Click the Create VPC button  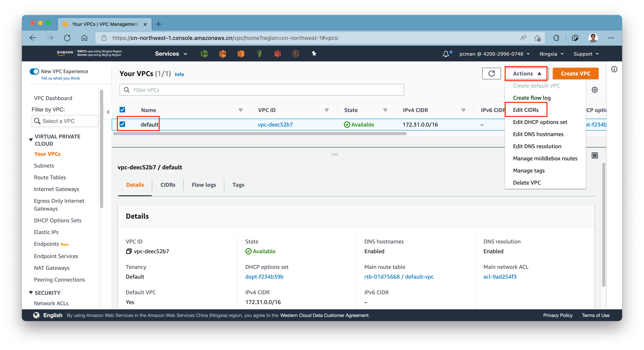[x=575, y=74]
